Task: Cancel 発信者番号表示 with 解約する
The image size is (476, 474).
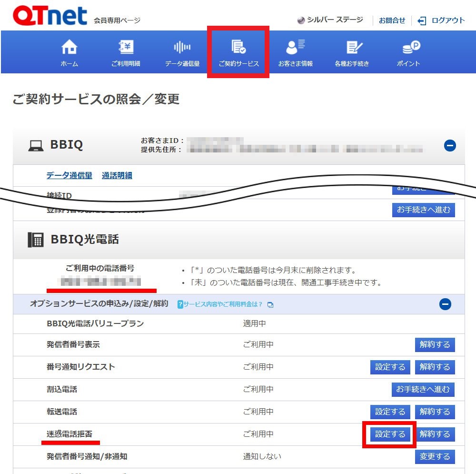Action: pyautogui.click(x=435, y=344)
